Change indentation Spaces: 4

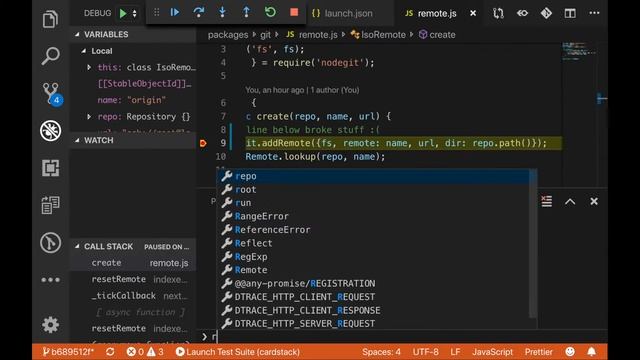pos(381,352)
